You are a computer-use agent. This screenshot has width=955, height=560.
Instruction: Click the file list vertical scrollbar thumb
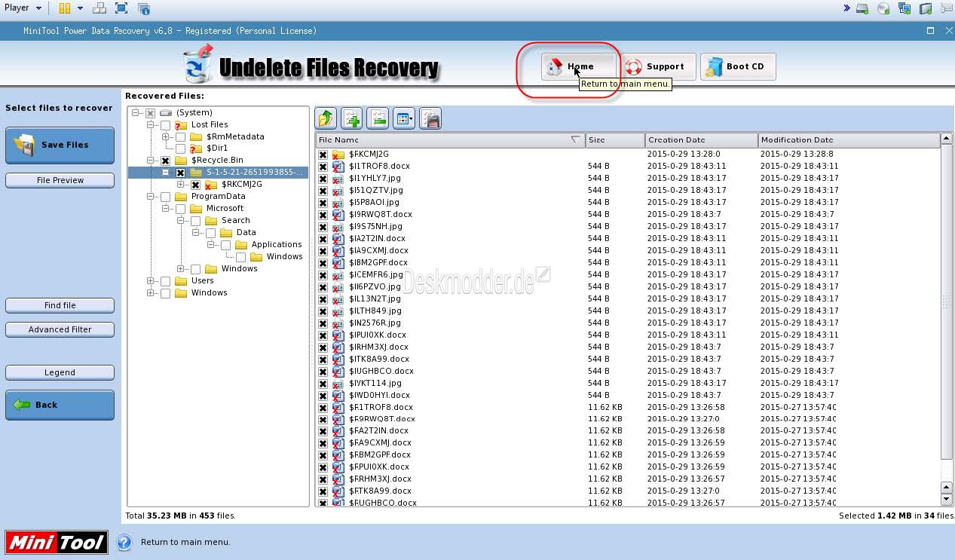pyautogui.click(x=947, y=302)
